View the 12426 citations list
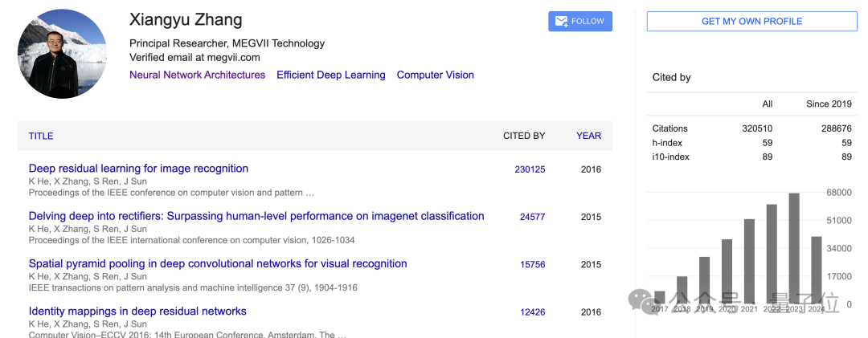This screenshot has width=868, height=338. pos(532,312)
